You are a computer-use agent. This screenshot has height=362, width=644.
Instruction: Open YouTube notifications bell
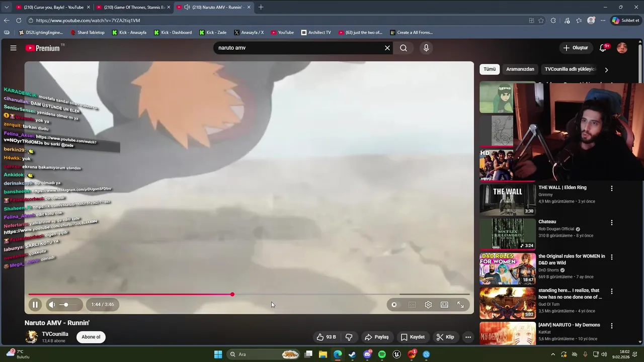tap(603, 48)
